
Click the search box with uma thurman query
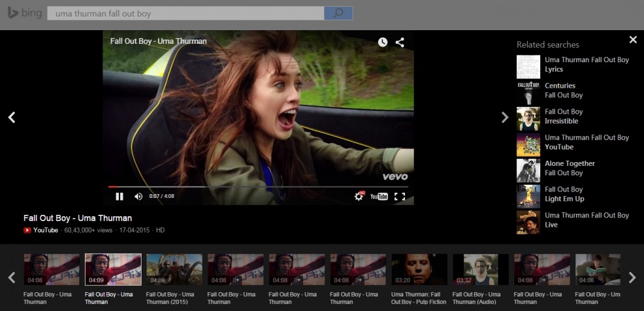186,13
